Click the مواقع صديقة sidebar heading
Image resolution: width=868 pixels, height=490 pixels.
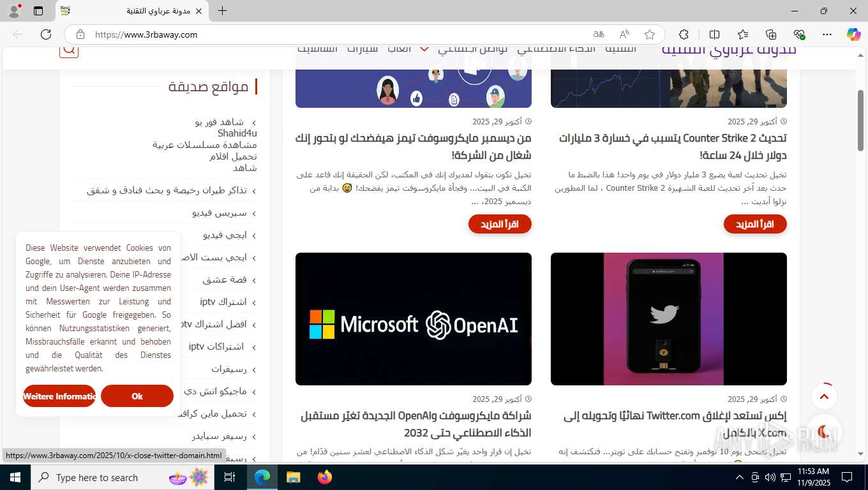(x=208, y=86)
